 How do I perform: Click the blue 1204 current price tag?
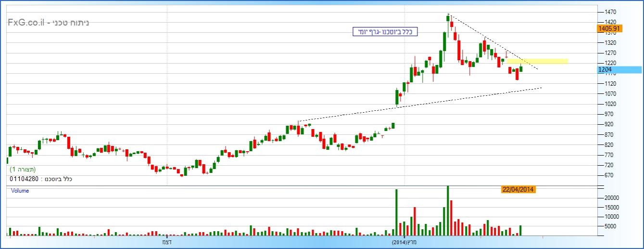click(x=605, y=70)
